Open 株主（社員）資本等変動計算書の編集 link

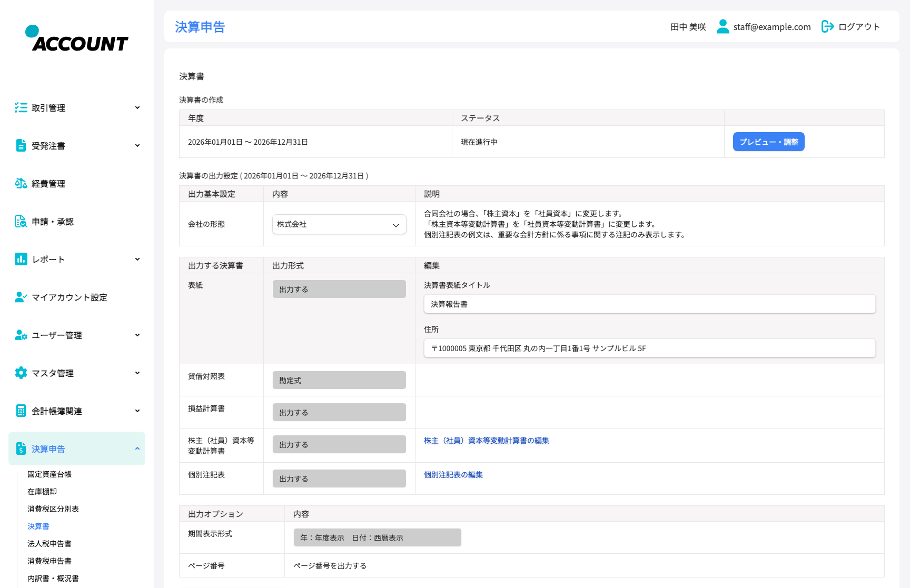coord(487,441)
